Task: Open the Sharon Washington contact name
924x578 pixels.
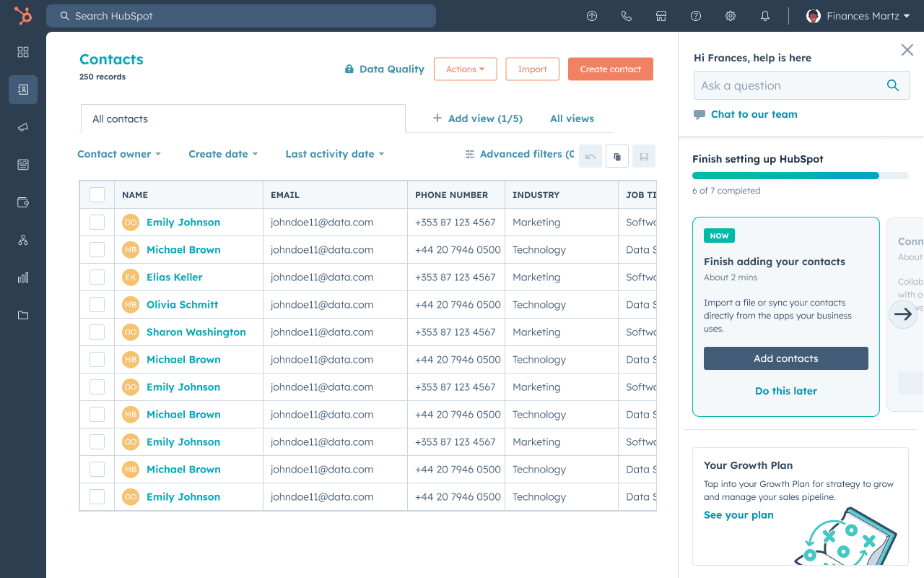Action: click(x=196, y=332)
